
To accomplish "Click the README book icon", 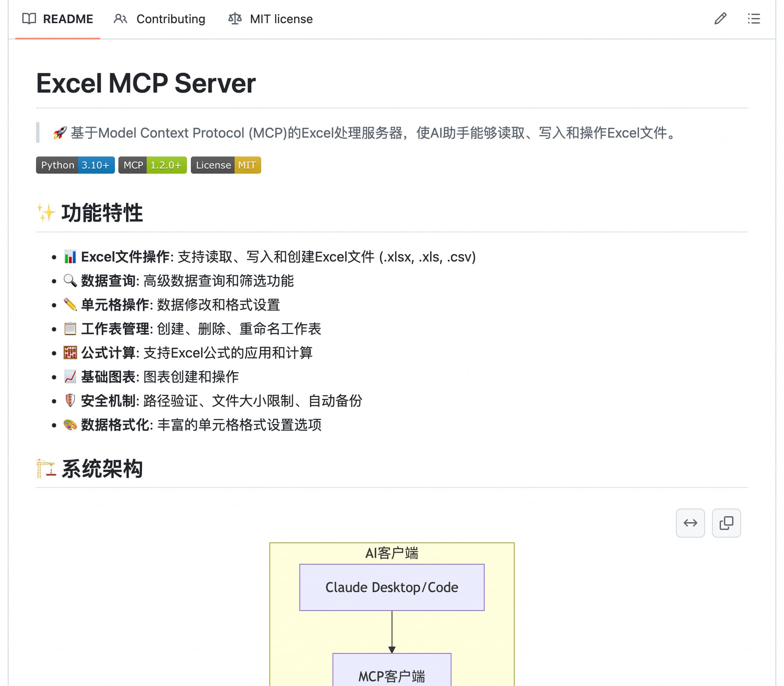I will 29,19.
